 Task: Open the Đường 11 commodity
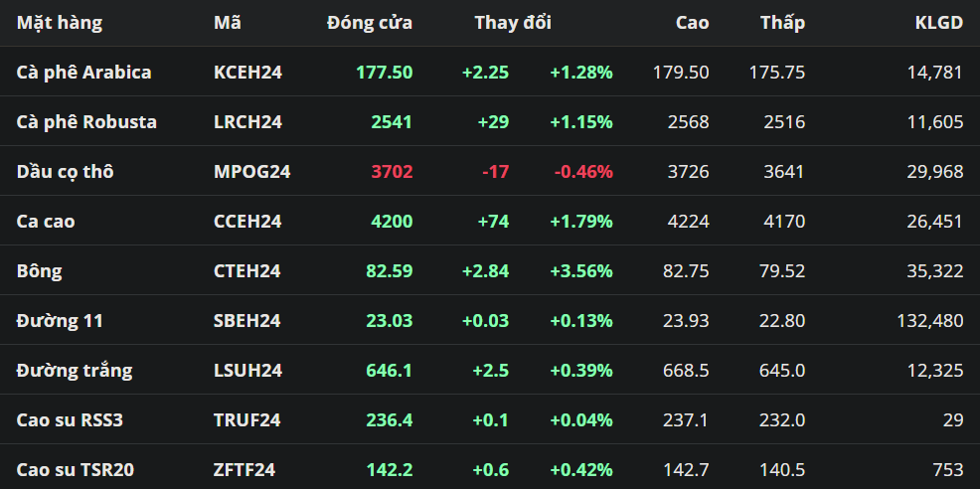click(60, 320)
